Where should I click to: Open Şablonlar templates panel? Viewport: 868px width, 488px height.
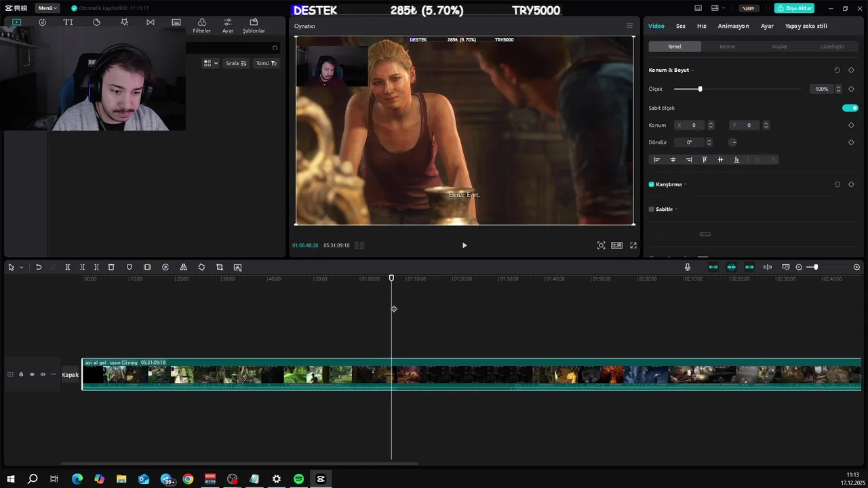pyautogui.click(x=254, y=26)
